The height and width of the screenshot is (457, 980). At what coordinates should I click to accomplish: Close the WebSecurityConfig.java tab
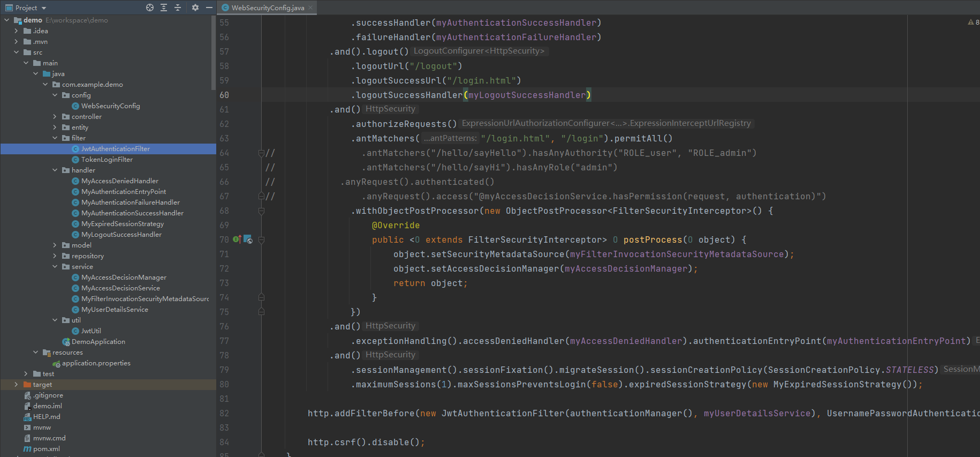(310, 8)
